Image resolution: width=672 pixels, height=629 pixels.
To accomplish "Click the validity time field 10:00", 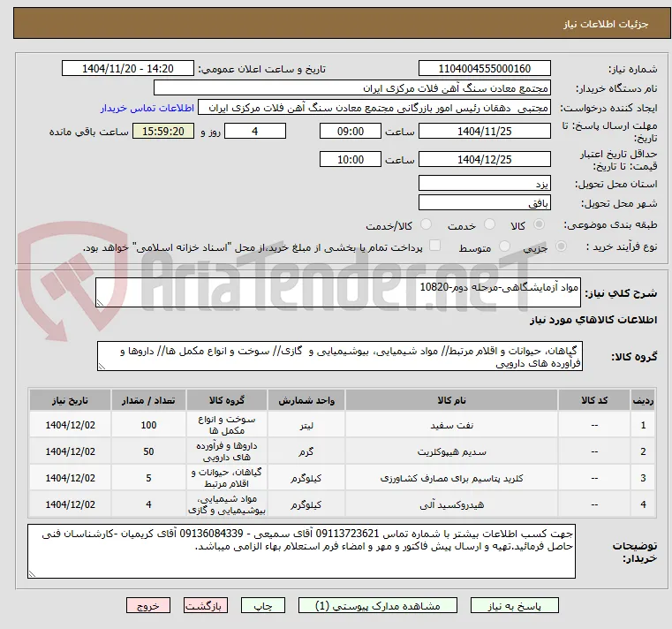I will click(x=351, y=160).
